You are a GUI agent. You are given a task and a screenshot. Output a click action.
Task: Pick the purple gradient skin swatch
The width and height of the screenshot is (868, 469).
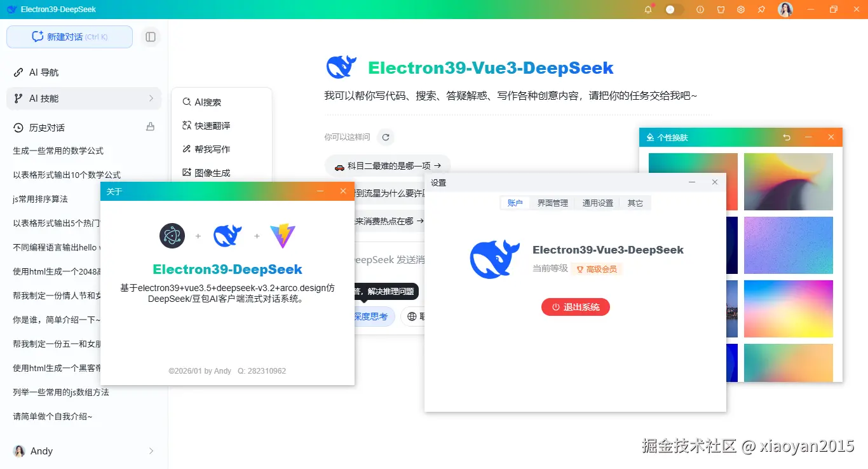788,245
